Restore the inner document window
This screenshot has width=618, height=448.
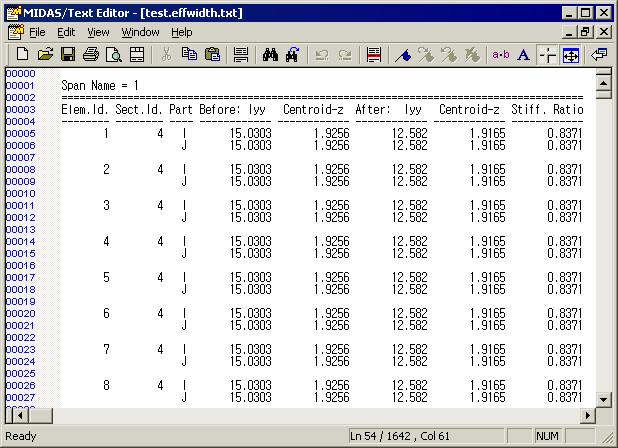point(585,32)
